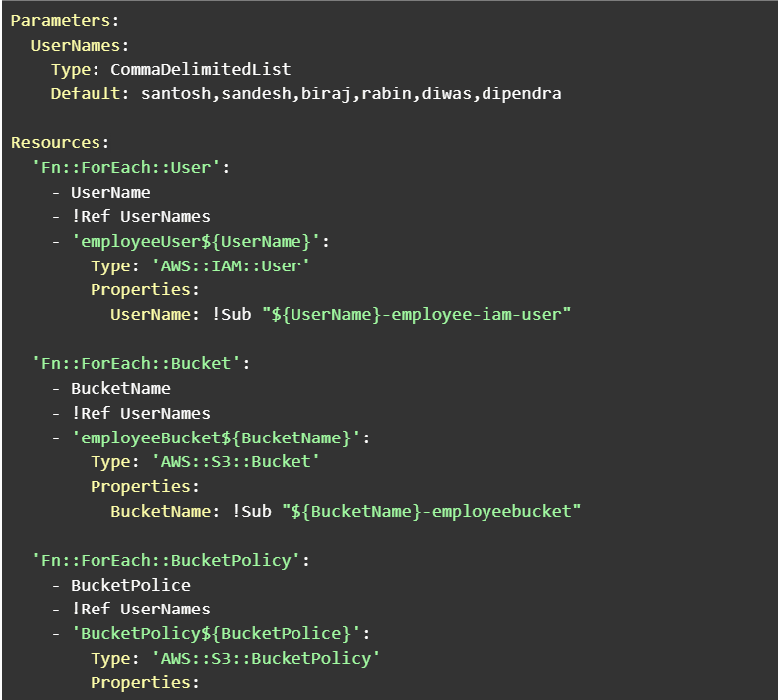Screen dimensions: 778x700
Task: Click the BucketPolice identifier line
Action: 130,585
